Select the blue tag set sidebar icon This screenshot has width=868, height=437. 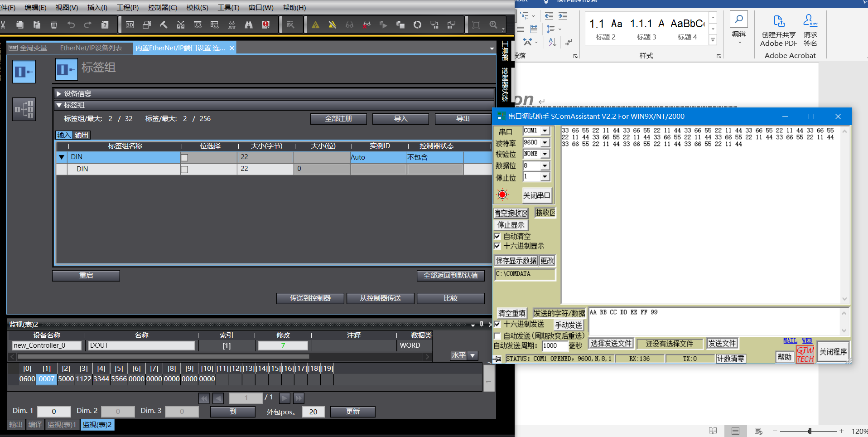tap(24, 72)
